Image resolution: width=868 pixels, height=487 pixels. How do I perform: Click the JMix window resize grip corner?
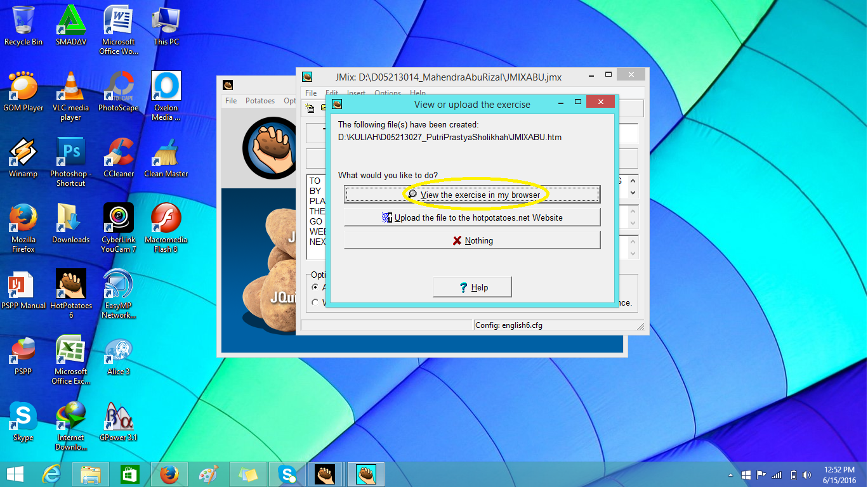coord(641,327)
